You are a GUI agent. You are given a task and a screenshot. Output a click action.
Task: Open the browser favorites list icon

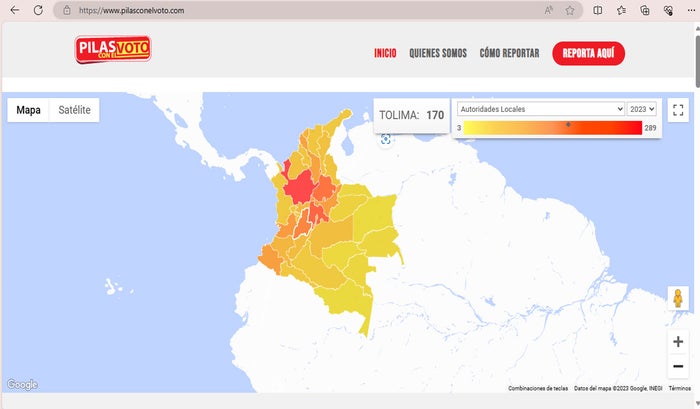click(x=621, y=10)
